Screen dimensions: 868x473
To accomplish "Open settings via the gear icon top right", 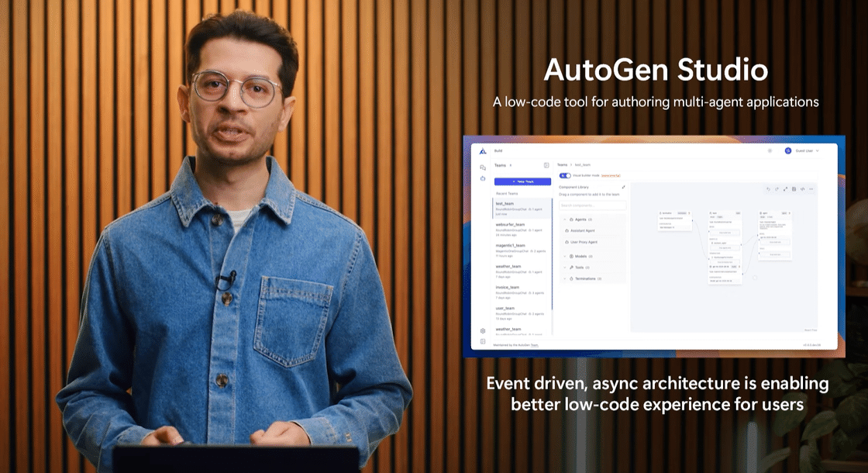I will 770,150.
